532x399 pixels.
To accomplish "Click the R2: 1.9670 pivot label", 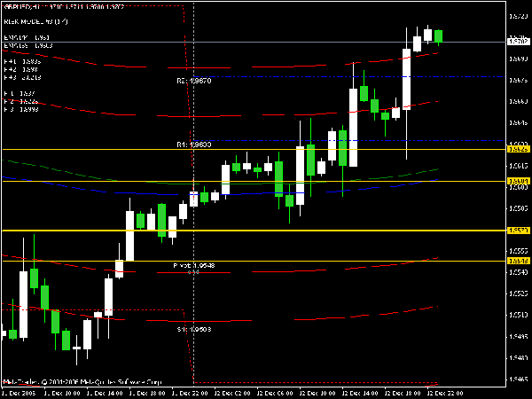I will [193, 81].
